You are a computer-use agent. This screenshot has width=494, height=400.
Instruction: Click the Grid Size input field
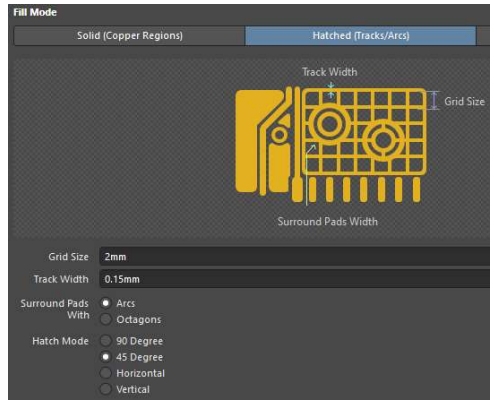(x=295, y=257)
